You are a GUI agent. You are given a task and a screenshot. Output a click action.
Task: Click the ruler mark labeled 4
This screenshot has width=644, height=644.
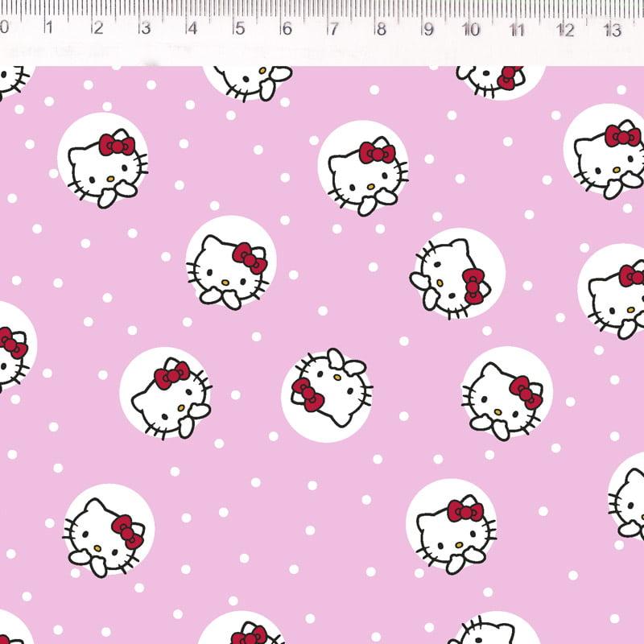pyautogui.click(x=192, y=28)
